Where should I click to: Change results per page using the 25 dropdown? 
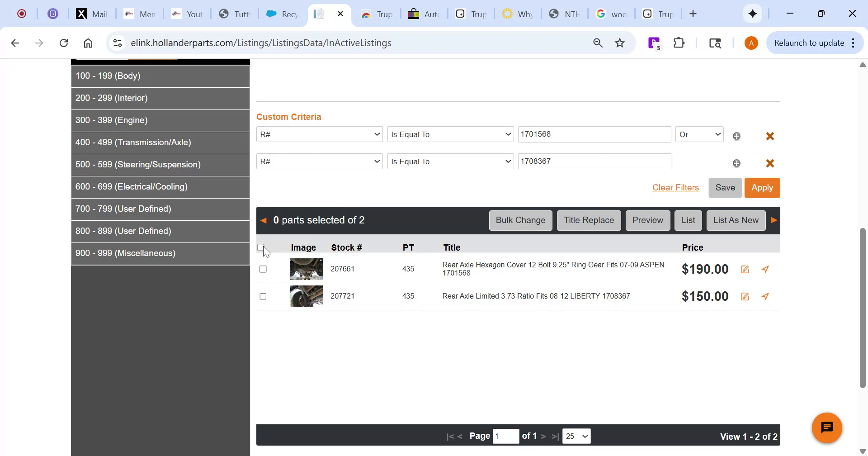click(x=576, y=436)
